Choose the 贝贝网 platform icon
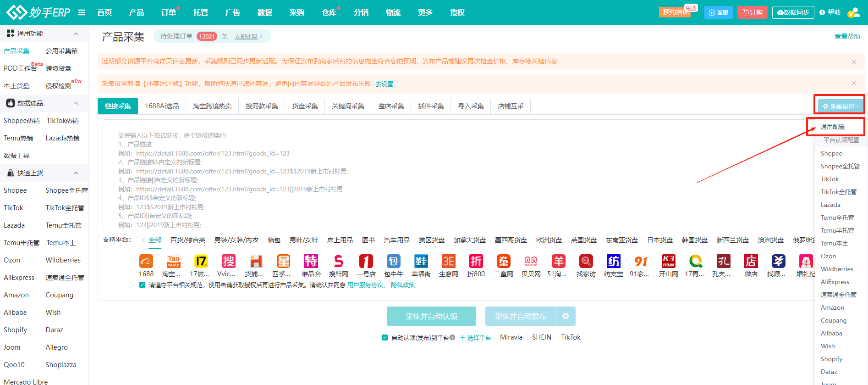Image resolution: width=868 pixels, height=385 pixels. click(531, 261)
